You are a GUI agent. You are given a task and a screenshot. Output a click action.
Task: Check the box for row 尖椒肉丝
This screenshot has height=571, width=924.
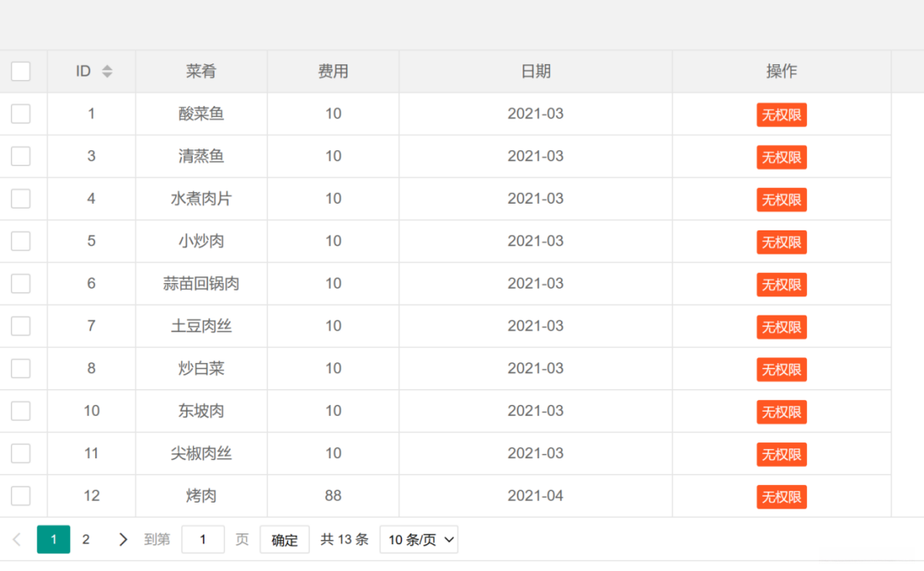click(x=21, y=453)
